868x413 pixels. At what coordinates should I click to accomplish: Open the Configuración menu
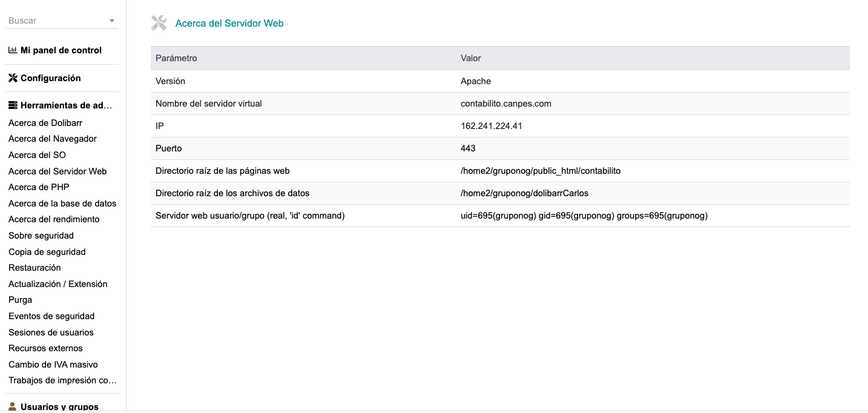click(51, 78)
